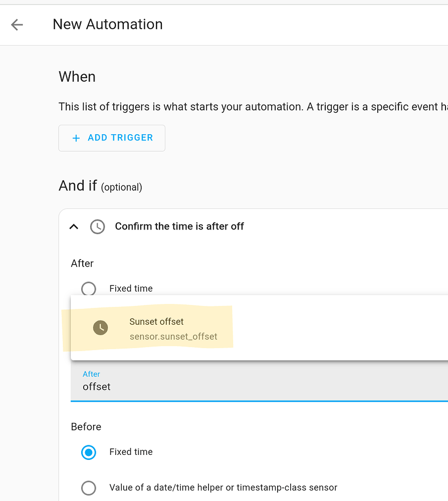Collapse the time condition card chevron
The width and height of the screenshot is (448, 501).
[74, 227]
